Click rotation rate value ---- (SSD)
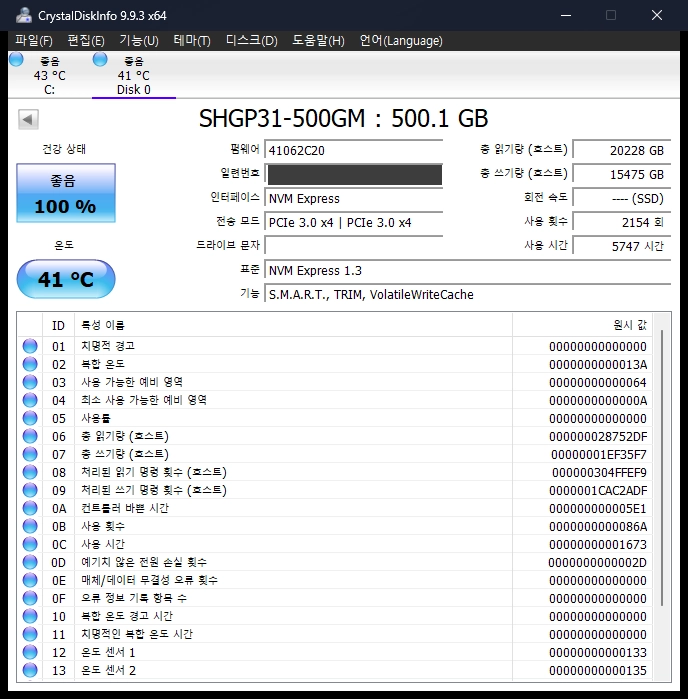Viewport: 688px width, 699px height. coord(622,198)
